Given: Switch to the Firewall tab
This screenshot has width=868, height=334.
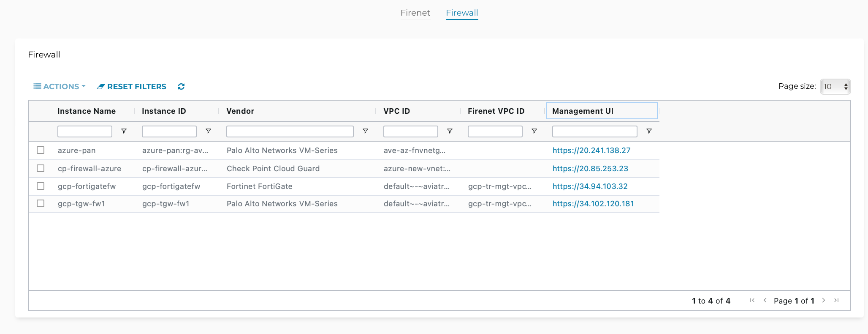Looking at the screenshot, I should (462, 13).
